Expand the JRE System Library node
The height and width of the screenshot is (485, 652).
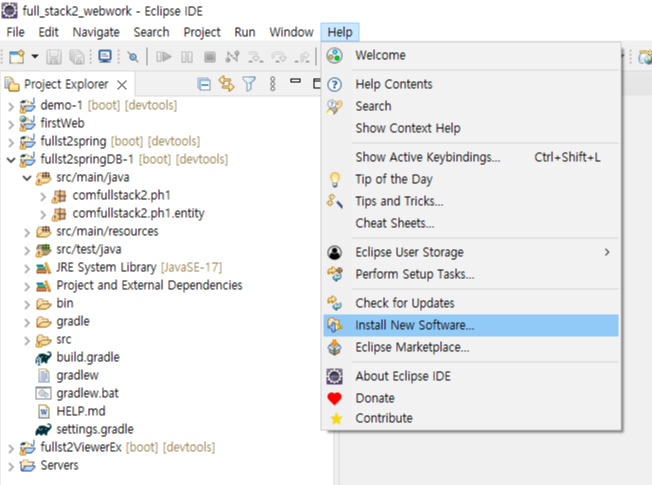point(27,269)
